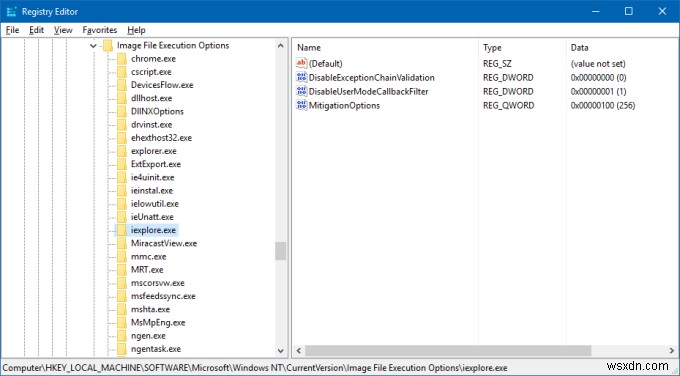Click the values pane scroll right arrow
This screenshot has height=376, width=680.
(x=672, y=350)
